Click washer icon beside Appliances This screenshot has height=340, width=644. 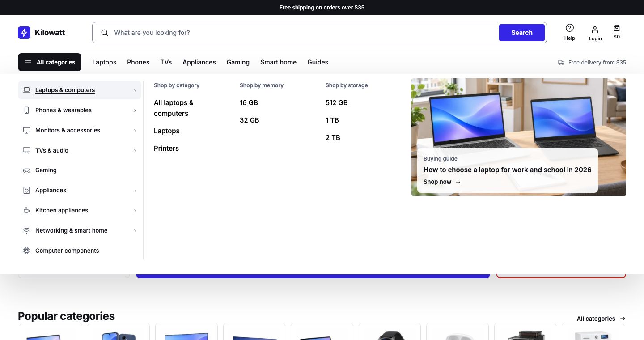pyautogui.click(x=26, y=190)
